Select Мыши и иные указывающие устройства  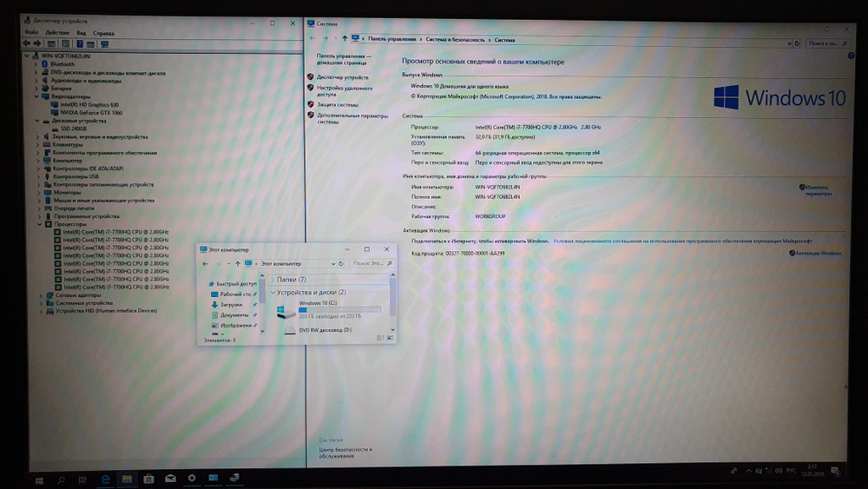pos(104,201)
